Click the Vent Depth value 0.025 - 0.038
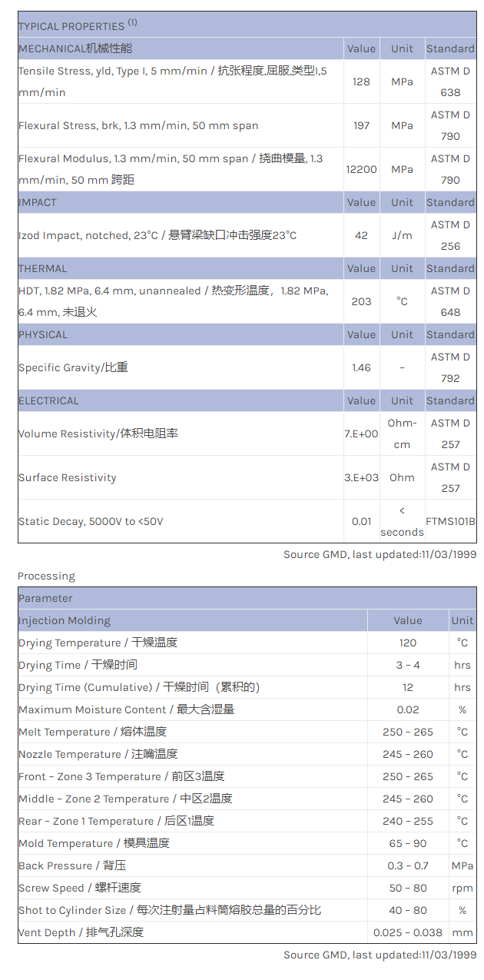484x980 pixels. [407, 932]
